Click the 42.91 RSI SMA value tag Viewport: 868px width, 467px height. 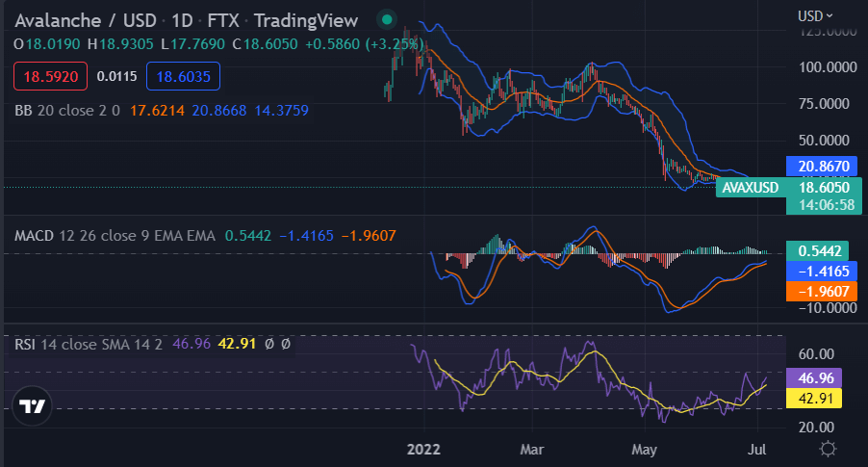(814, 399)
